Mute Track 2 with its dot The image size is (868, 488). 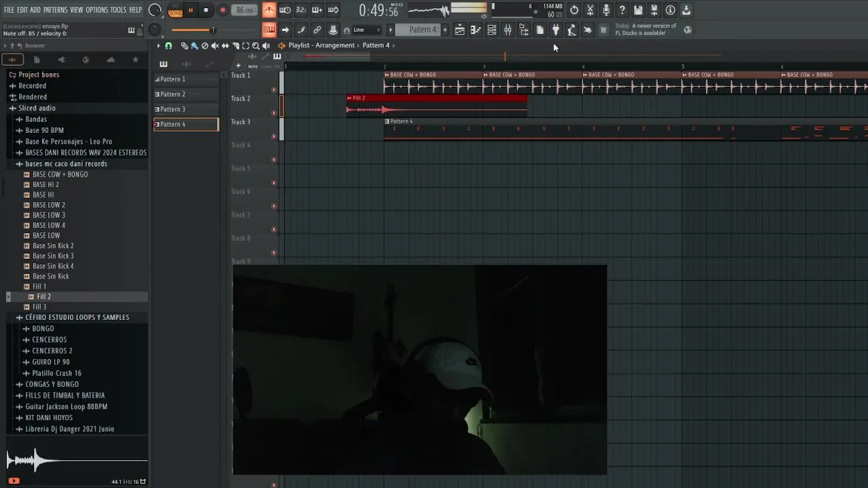(x=274, y=113)
